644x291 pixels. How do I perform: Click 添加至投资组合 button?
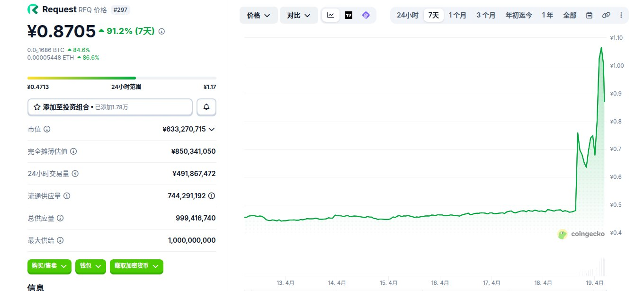(x=110, y=107)
